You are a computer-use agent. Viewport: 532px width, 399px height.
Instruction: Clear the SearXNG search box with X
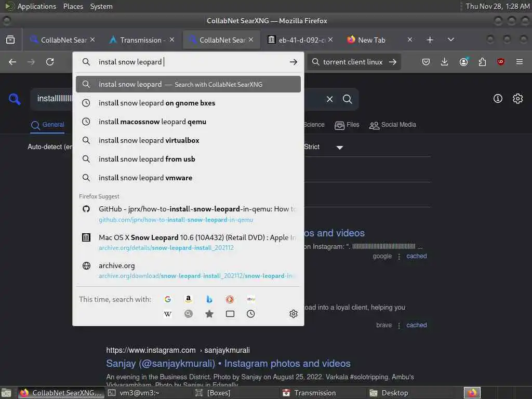pyautogui.click(x=329, y=99)
